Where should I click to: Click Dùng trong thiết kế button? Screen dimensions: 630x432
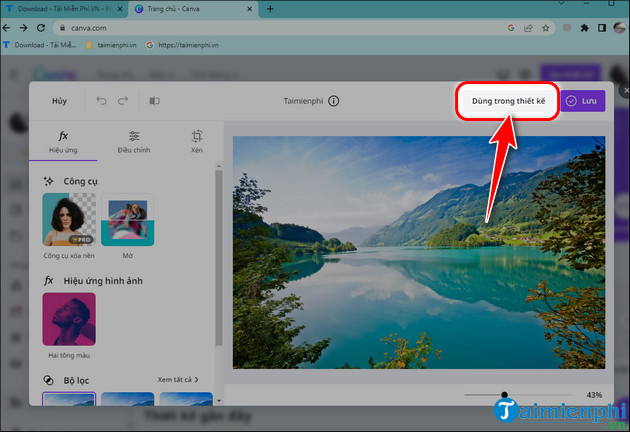(508, 101)
